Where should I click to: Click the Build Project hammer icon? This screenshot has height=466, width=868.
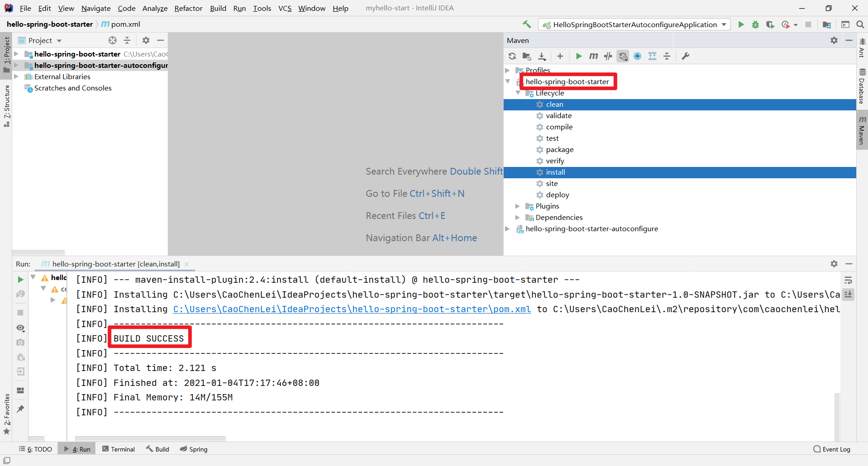527,24
